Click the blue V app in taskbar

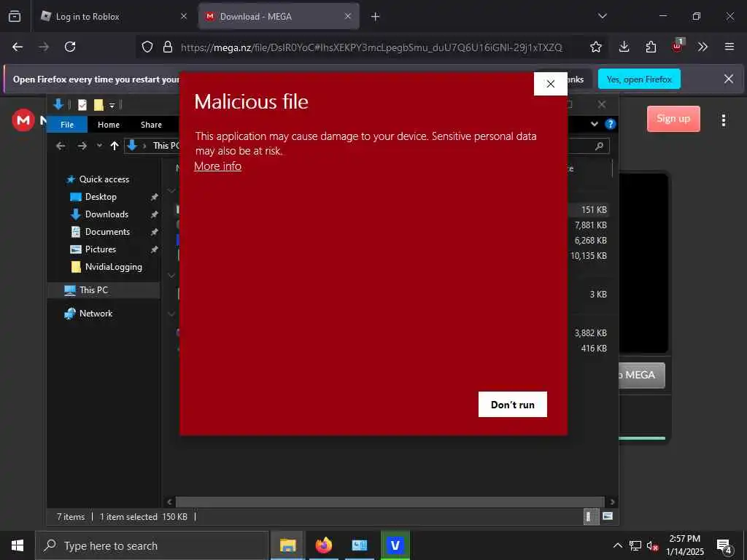(395, 545)
